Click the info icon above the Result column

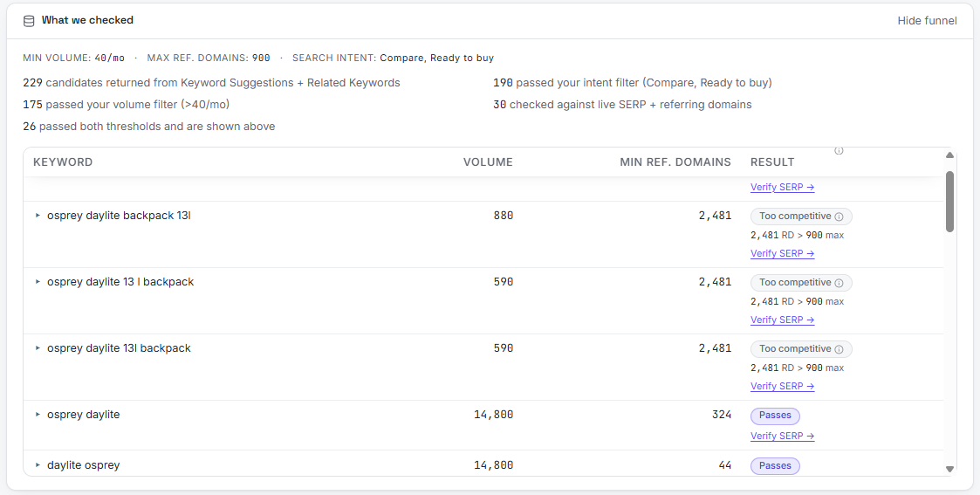pos(839,151)
